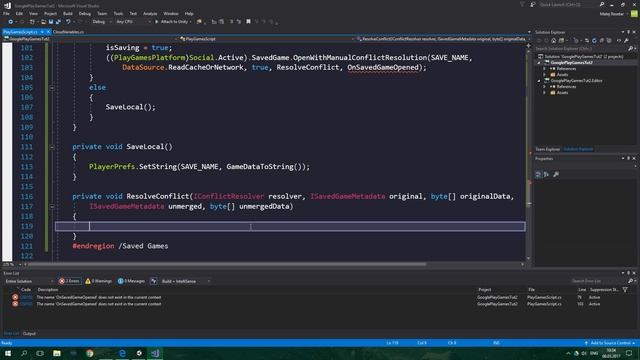Open the Analyze menu
640x360 pixels.
[x=150, y=13]
